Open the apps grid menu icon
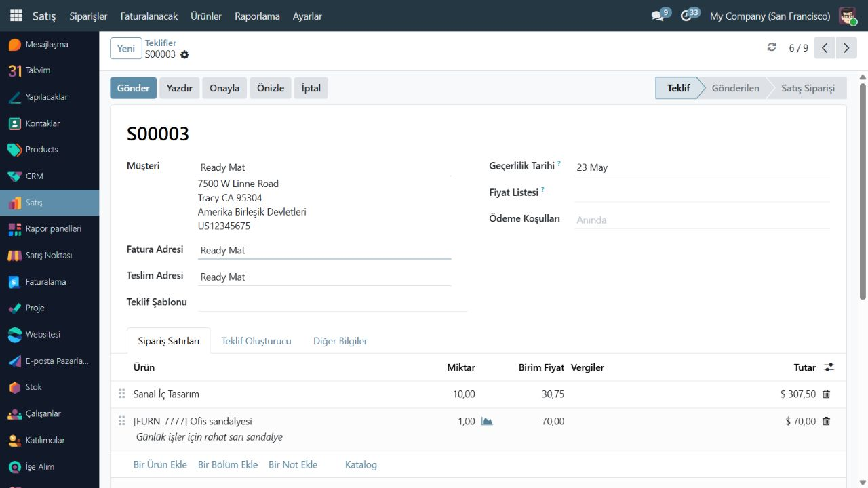 pyautogui.click(x=16, y=16)
